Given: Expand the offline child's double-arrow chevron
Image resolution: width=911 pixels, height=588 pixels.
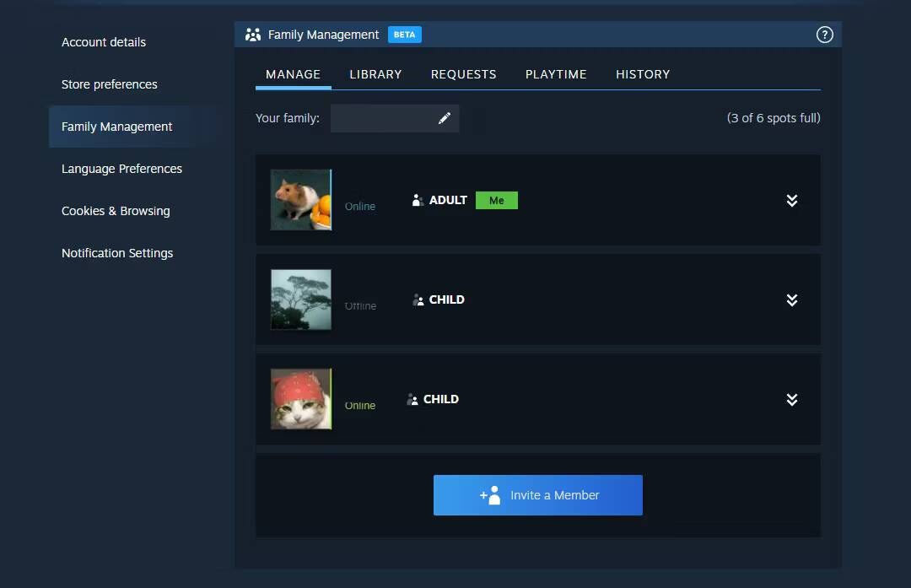Looking at the screenshot, I should click(x=791, y=299).
